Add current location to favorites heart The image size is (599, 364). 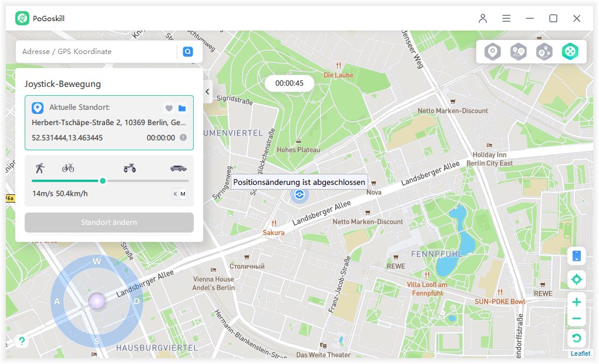[169, 108]
